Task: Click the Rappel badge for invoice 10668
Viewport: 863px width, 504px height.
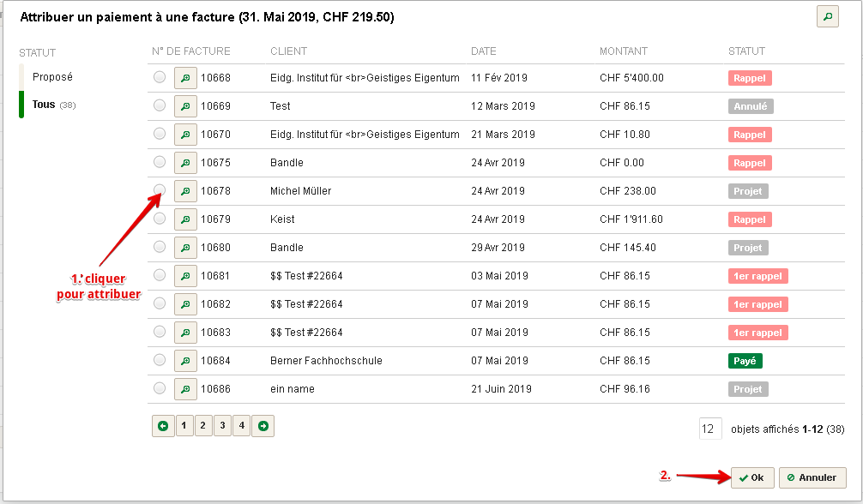Action: point(750,78)
